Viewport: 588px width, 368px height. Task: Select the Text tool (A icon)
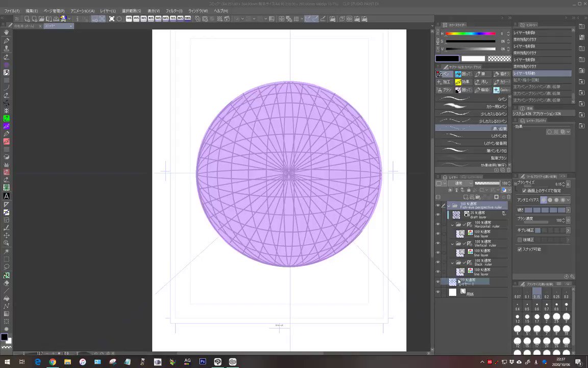(6, 196)
